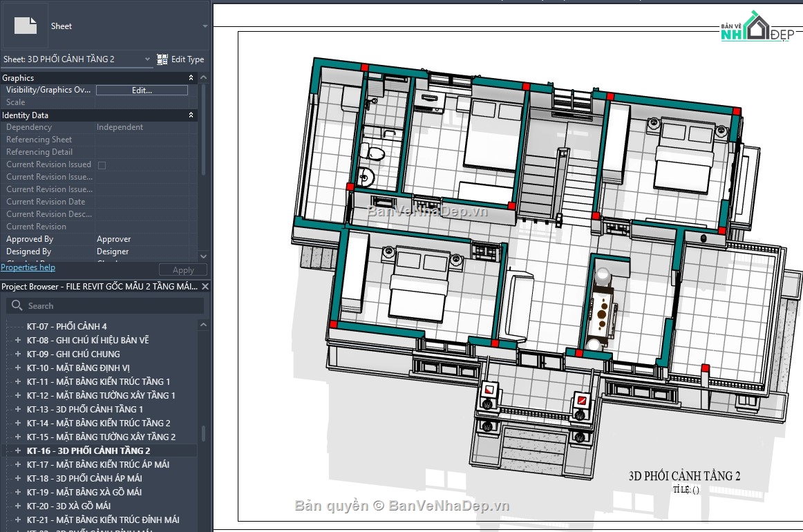Expand KT-10 - MẶT BẰNG ĐỊNH VỊ
Screen dimensions: 803x532
click(x=18, y=368)
